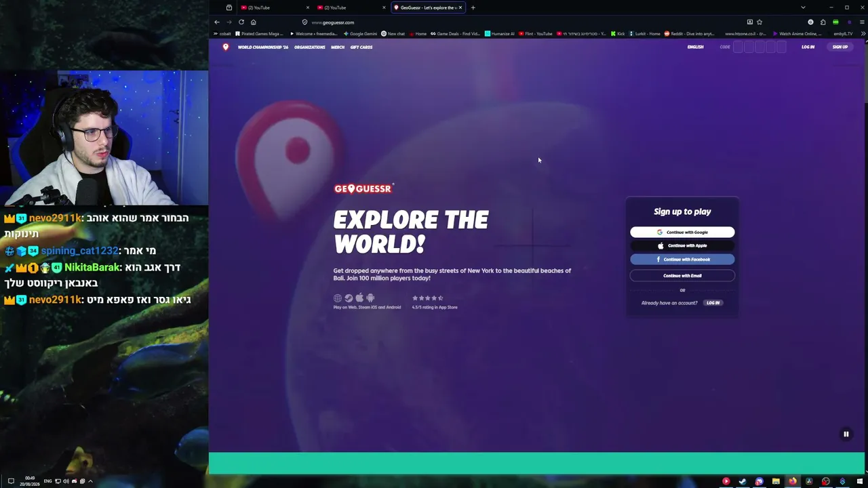Click the ENG input language indicator

point(47,481)
